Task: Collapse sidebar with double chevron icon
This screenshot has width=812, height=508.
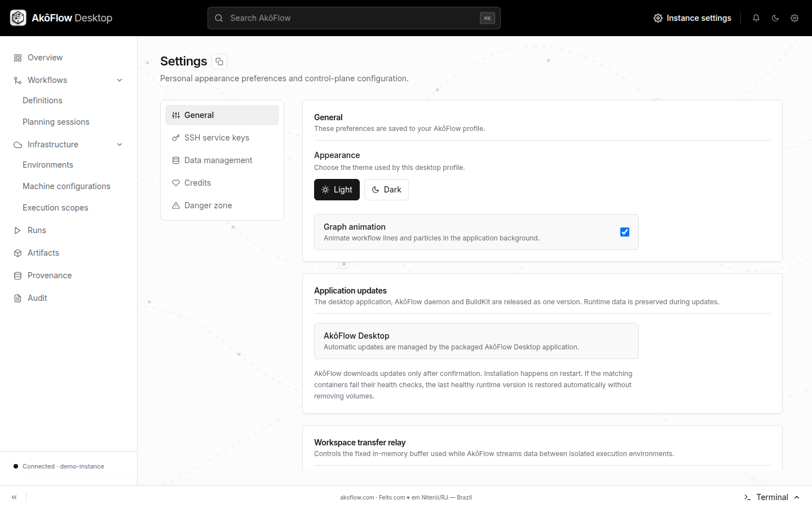Action: click(x=14, y=497)
